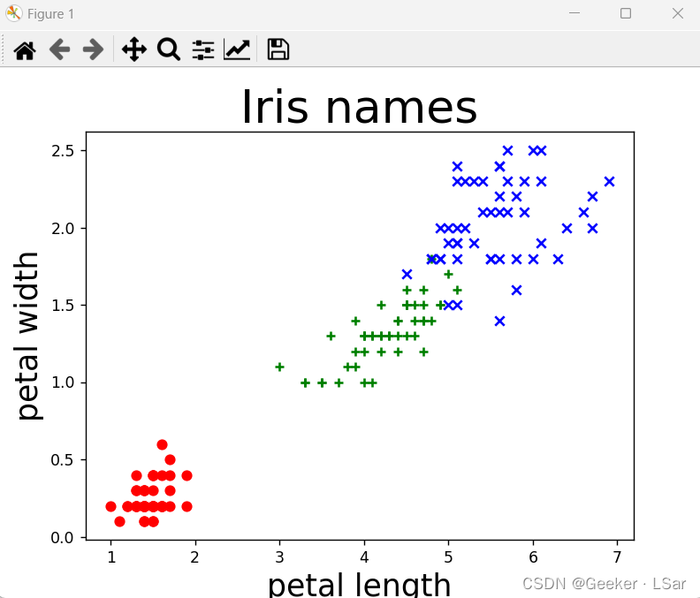This screenshot has width=700, height=598.
Task: Minimize the Figure 1 window
Action: coord(574,13)
